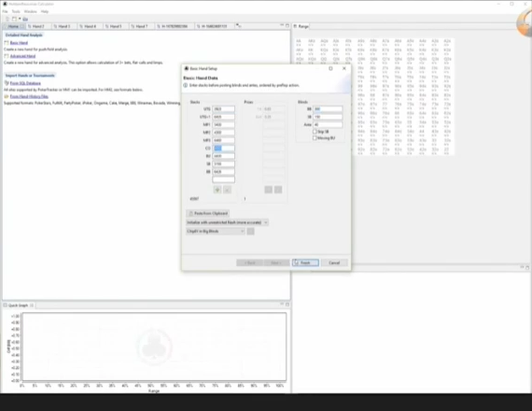The height and width of the screenshot is (411, 532).
Task: Expand the new hand toolbar dropdown arrow
Action: tap(20, 19)
